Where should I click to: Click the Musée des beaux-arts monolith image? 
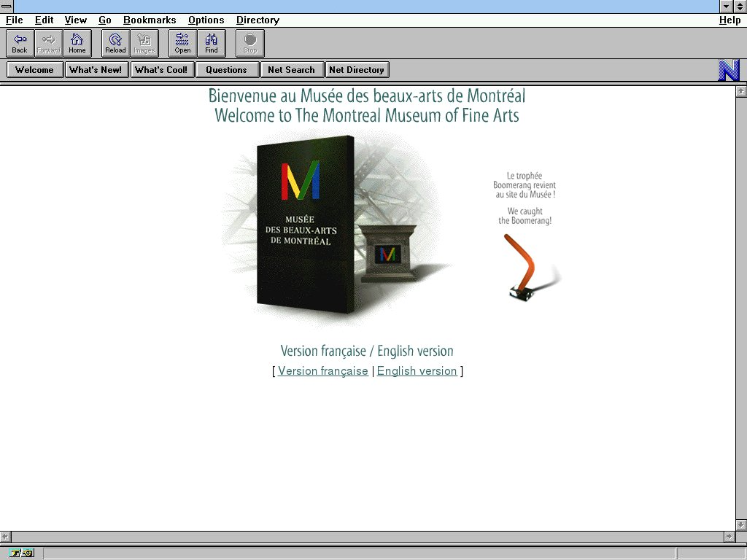click(x=306, y=222)
